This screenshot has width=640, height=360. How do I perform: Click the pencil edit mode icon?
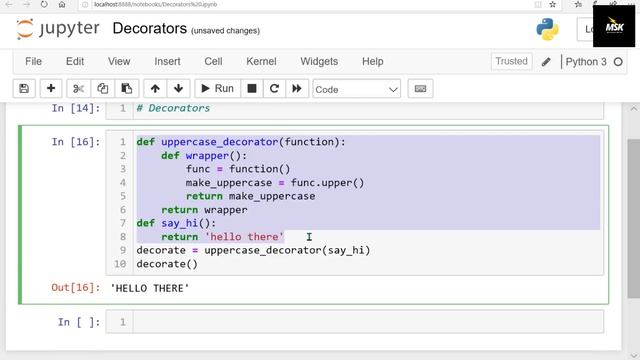coord(546,62)
